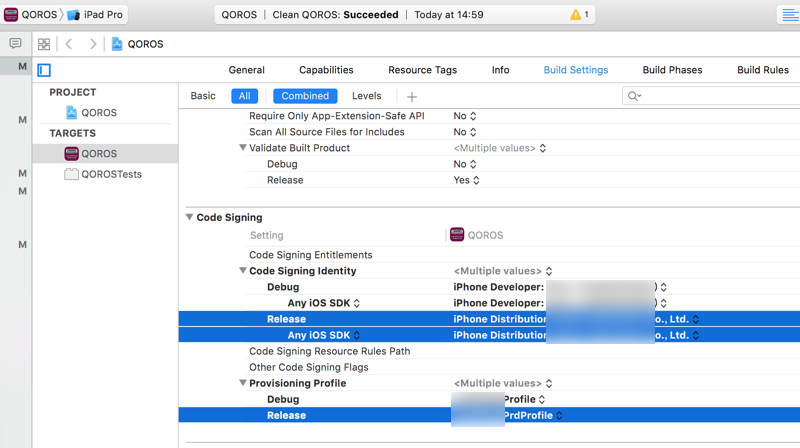Select Levels view mode
Viewport: 800px width, 448px height.
click(366, 96)
